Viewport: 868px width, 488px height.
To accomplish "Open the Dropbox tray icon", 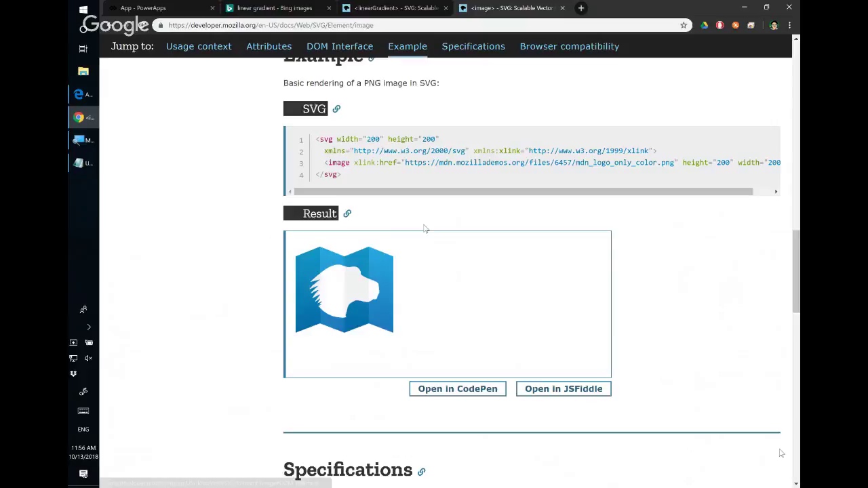I will click(73, 373).
